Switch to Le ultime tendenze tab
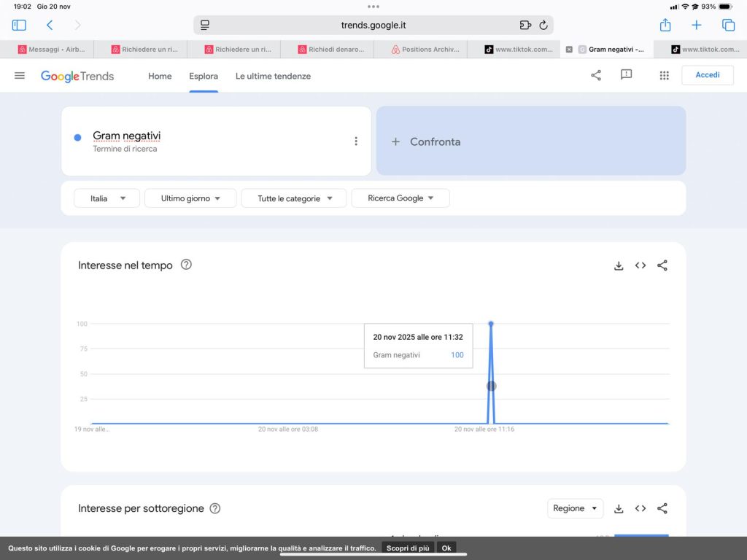Image resolution: width=747 pixels, height=560 pixels. click(x=273, y=76)
